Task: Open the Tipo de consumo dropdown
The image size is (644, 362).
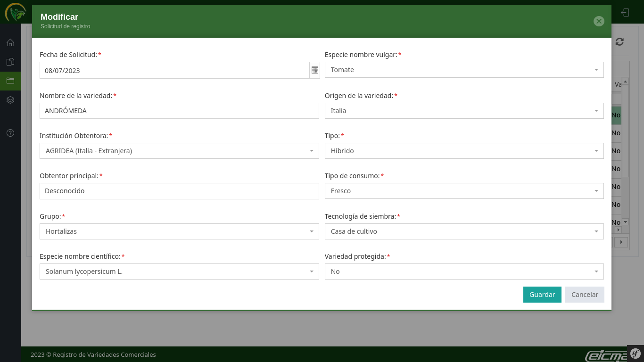Action: pos(464,191)
